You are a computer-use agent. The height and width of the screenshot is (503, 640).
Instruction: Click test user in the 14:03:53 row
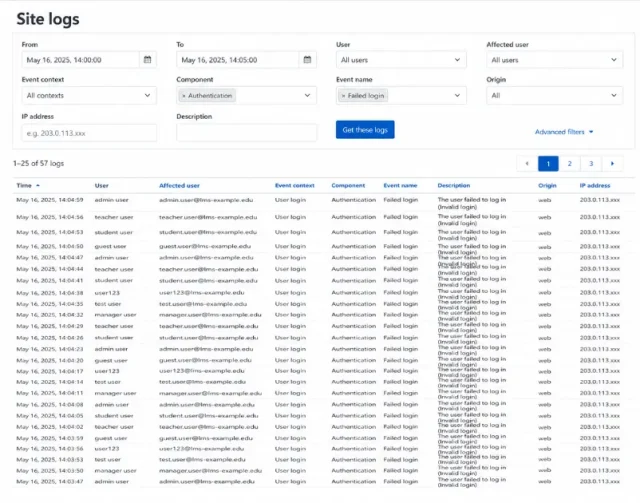pyautogui.click(x=107, y=460)
